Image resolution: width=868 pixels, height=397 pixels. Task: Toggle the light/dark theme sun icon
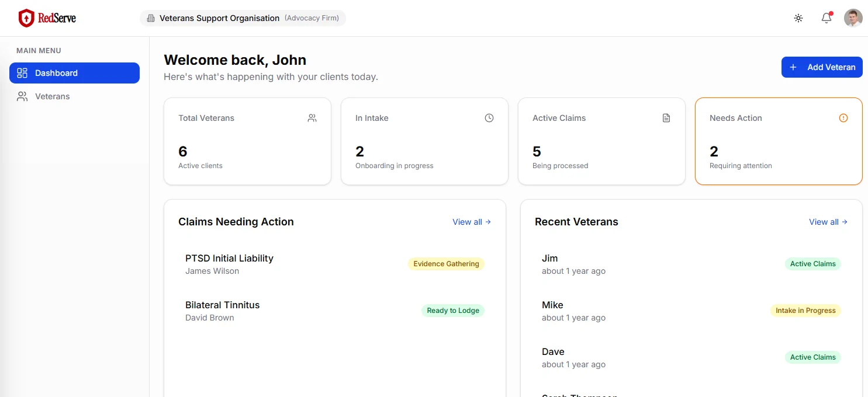point(798,18)
